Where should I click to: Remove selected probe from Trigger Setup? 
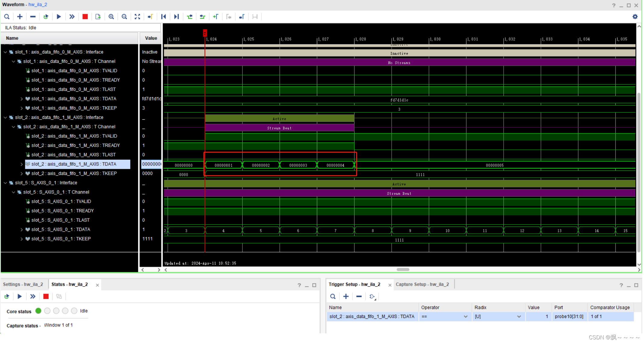(358, 296)
